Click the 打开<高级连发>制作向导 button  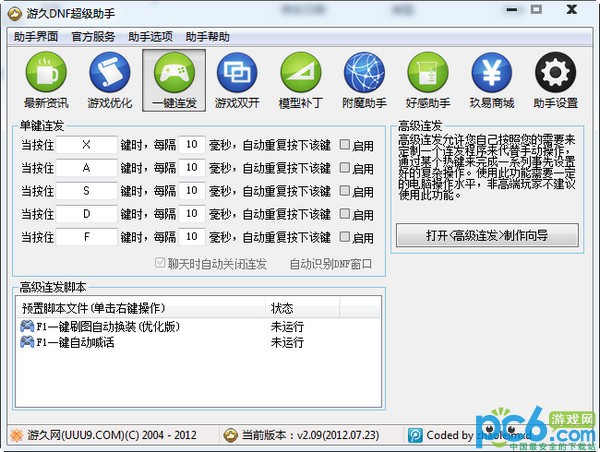tap(487, 235)
